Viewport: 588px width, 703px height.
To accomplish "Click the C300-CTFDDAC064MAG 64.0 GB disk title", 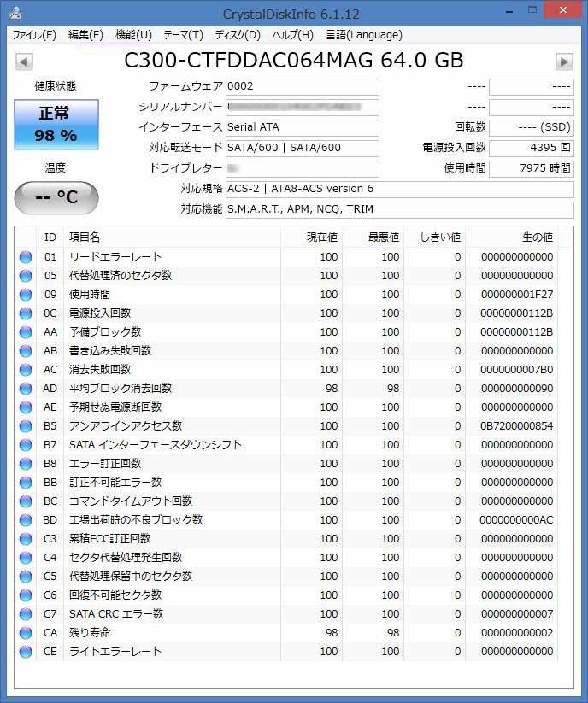I will [x=294, y=61].
